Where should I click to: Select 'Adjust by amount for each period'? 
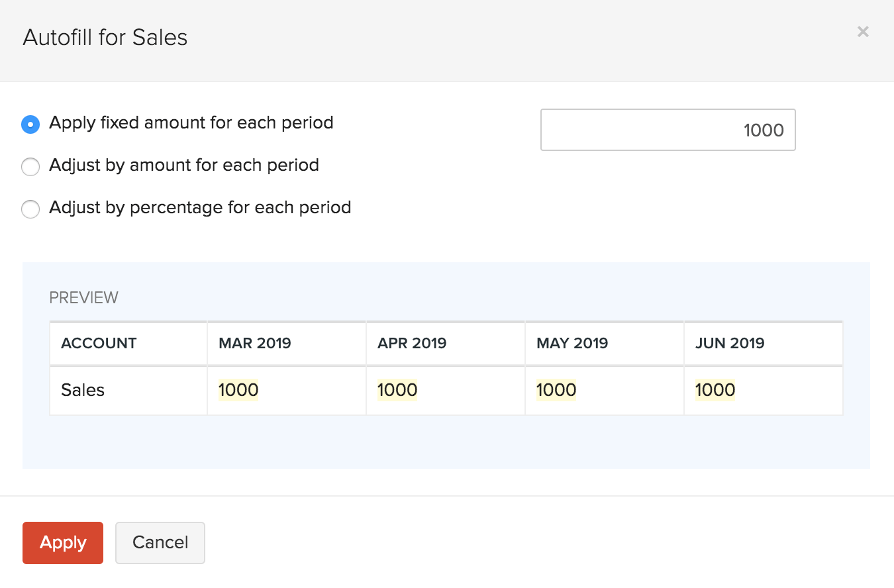(x=30, y=167)
